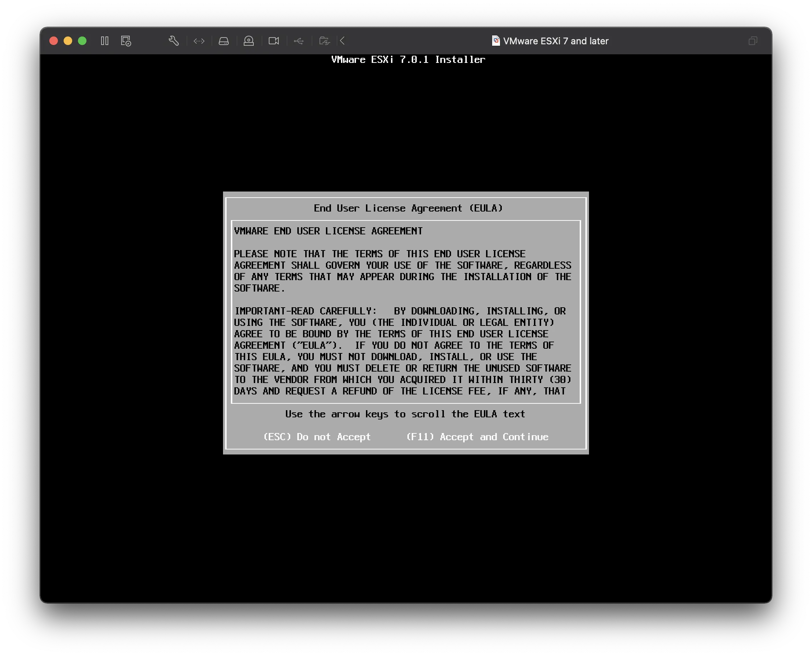
Task: Minimize the window with yellow button
Action: point(68,41)
